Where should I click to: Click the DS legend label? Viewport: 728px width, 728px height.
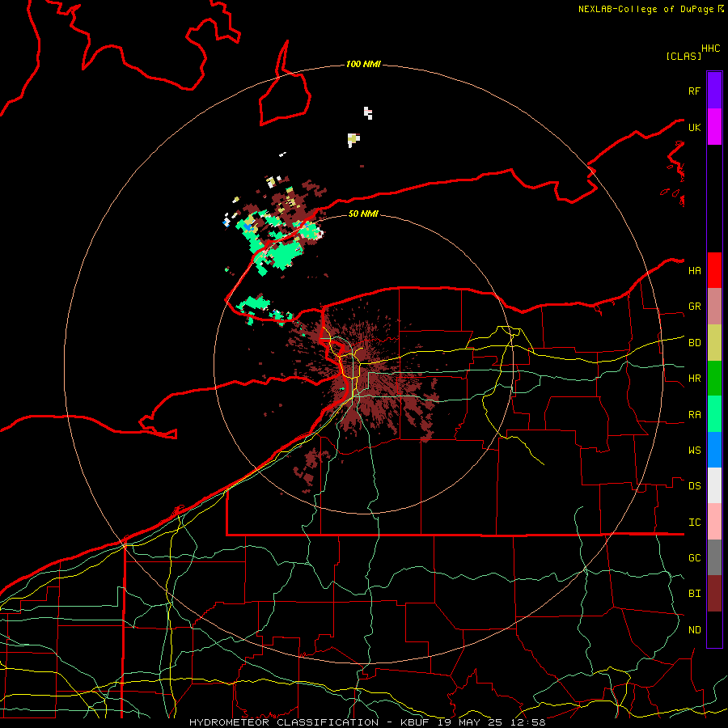[x=695, y=486]
